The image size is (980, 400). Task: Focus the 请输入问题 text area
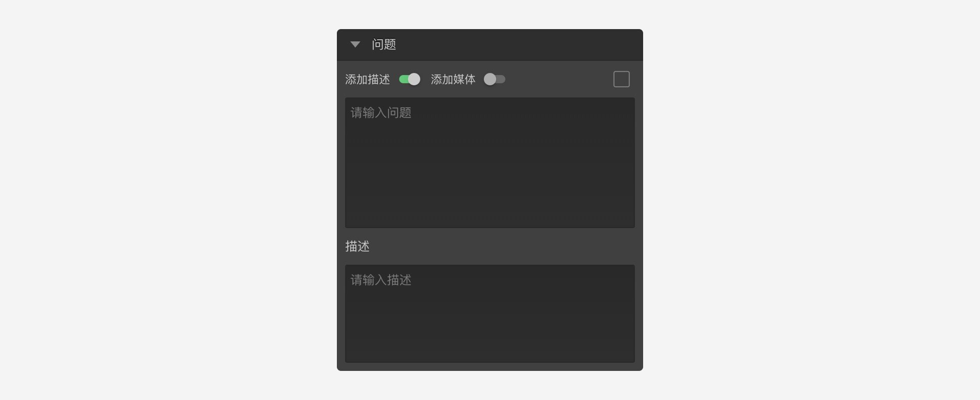pos(490,163)
